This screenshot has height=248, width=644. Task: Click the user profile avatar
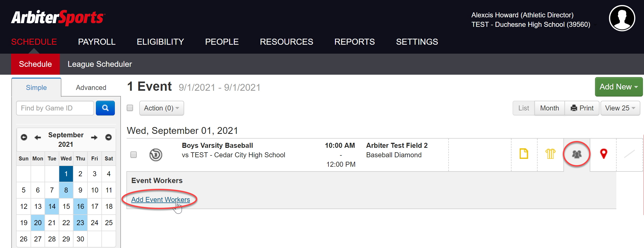click(622, 18)
